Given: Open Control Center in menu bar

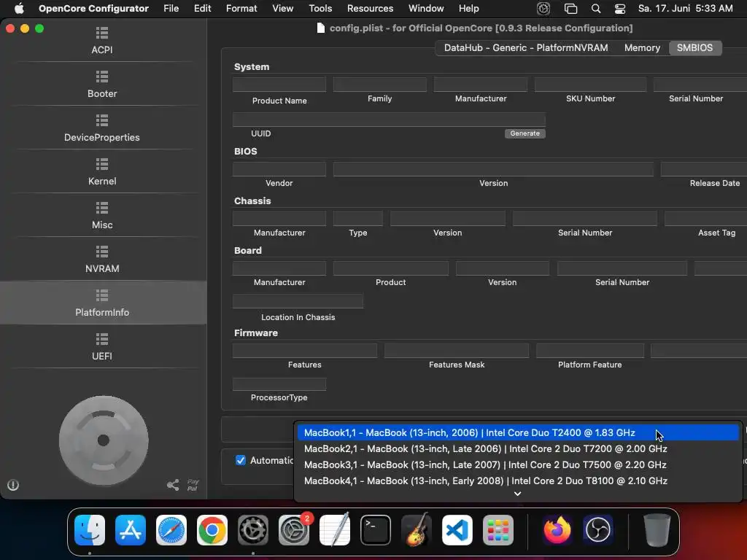Looking at the screenshot, I should (x=620, y=8).
